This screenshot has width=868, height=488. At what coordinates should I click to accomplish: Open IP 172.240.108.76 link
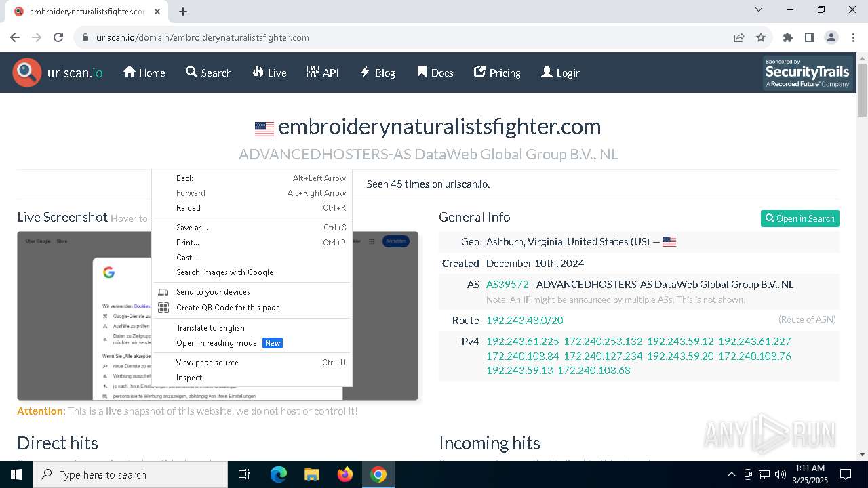click(755, 356)
